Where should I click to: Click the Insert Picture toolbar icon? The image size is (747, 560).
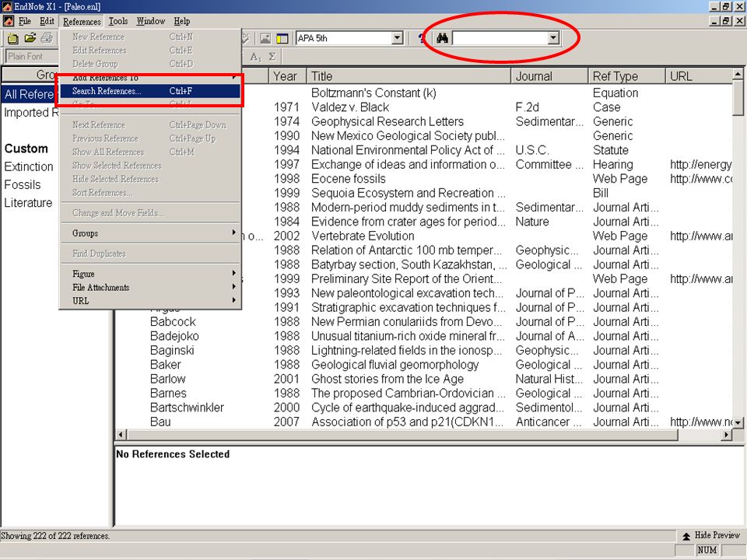click(265, 39)
